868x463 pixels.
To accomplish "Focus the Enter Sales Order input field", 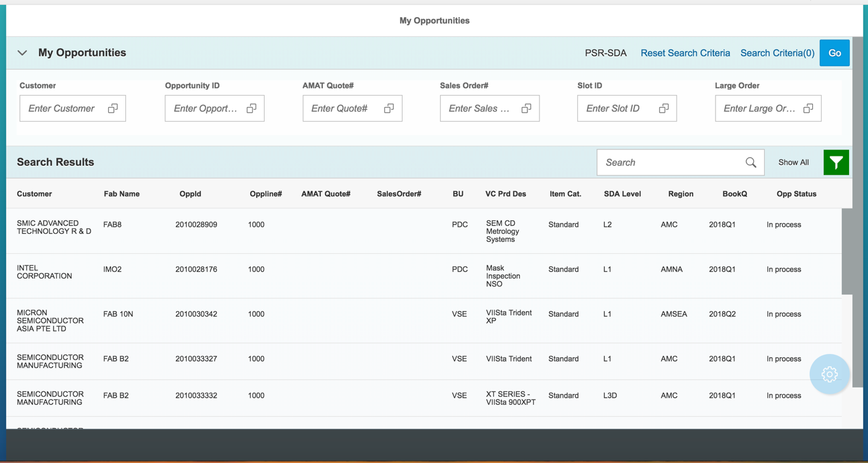I will tap(489, 108).
